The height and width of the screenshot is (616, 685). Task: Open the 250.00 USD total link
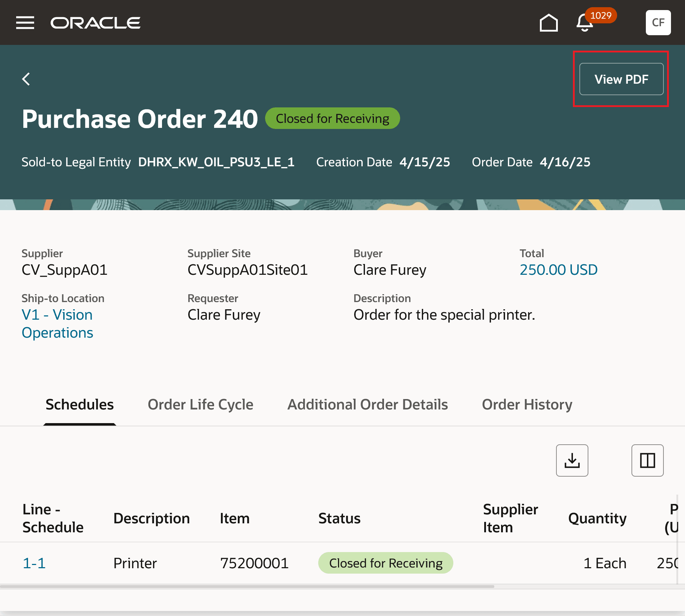pyautogui.click(x=559, y=270)
